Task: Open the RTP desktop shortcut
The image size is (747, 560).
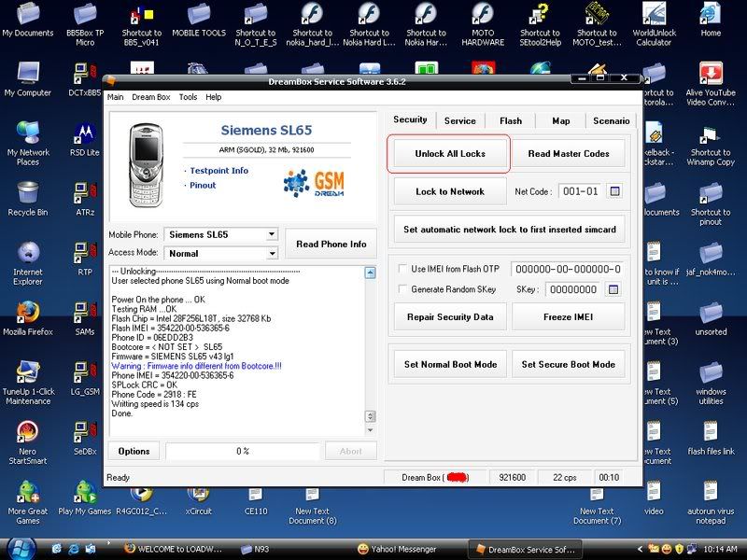Action: tap(85, 259)
